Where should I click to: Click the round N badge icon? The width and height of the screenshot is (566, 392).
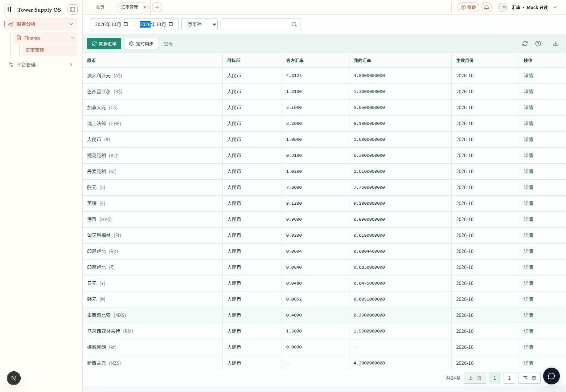[14, 378]
